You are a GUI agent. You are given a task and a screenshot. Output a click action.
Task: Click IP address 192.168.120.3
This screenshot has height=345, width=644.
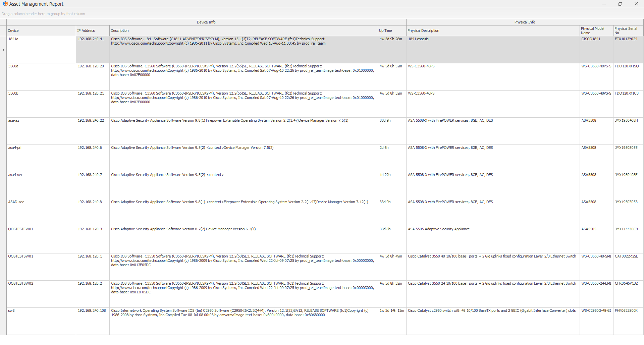click(x=93, y=240)
